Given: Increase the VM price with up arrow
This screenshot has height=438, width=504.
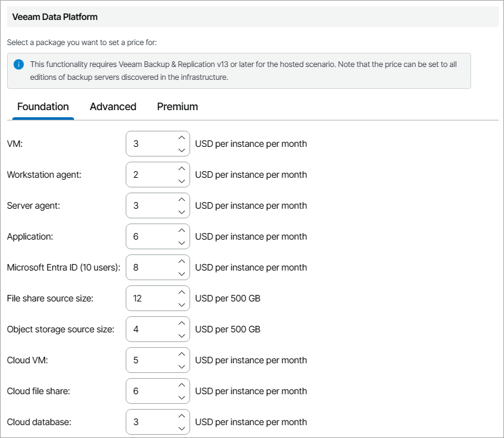Looking at the screenshot, I should (181, 137).
